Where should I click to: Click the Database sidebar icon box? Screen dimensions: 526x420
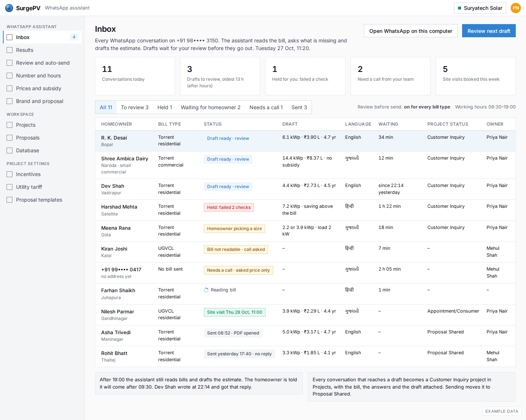click(9, 150)
